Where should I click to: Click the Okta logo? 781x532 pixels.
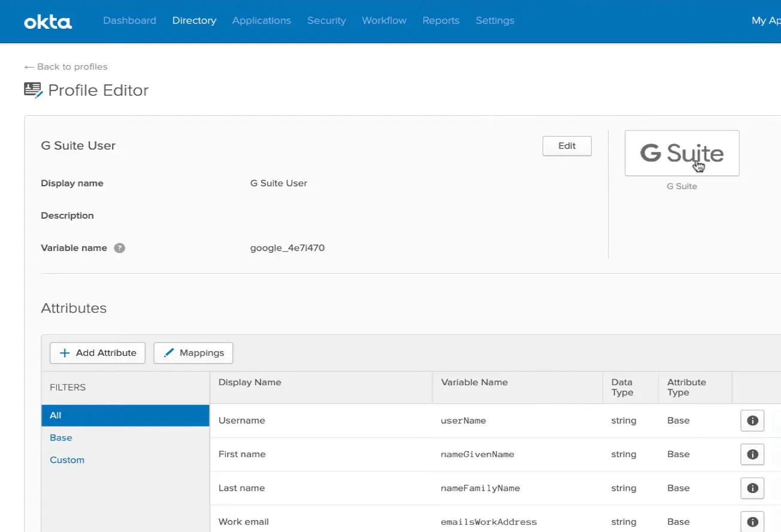tap(48, 22)
